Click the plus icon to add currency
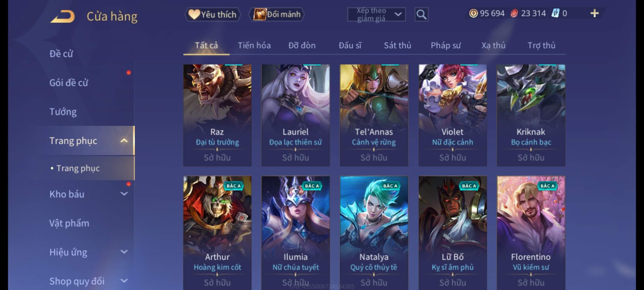The image size is (644, 290). click(x=595, y=13)
